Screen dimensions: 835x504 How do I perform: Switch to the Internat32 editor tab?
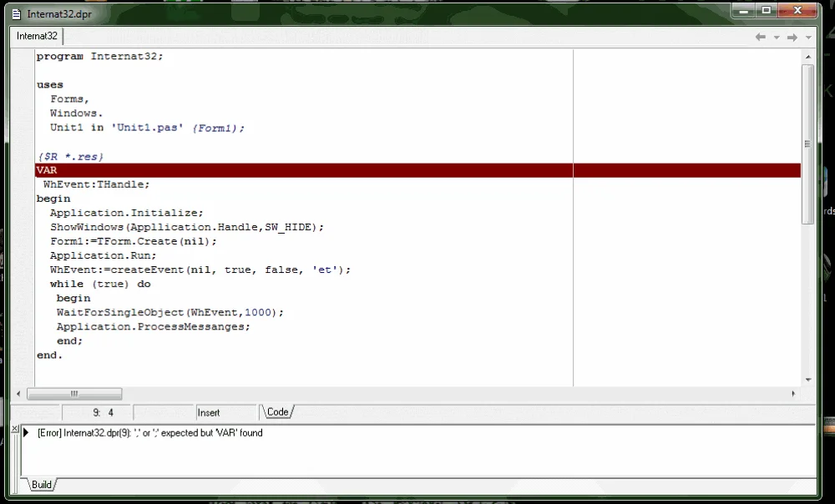click(x=37, y=36)
